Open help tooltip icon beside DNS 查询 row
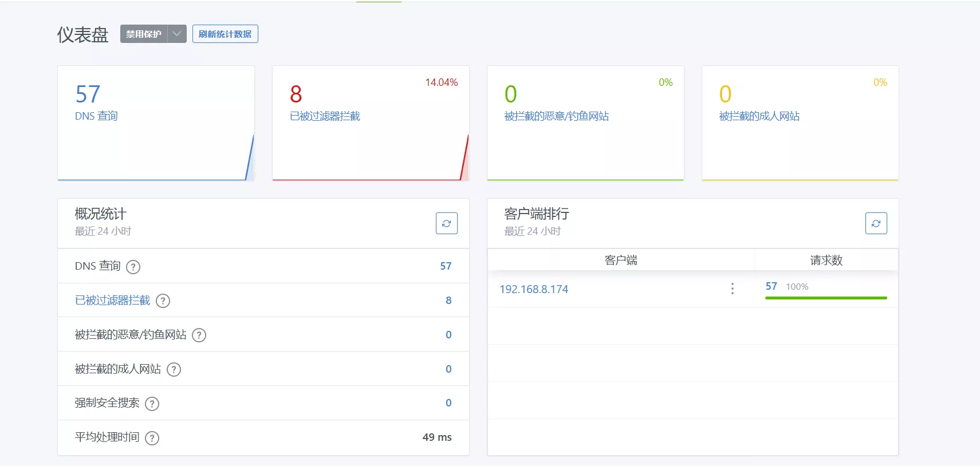 133,267
